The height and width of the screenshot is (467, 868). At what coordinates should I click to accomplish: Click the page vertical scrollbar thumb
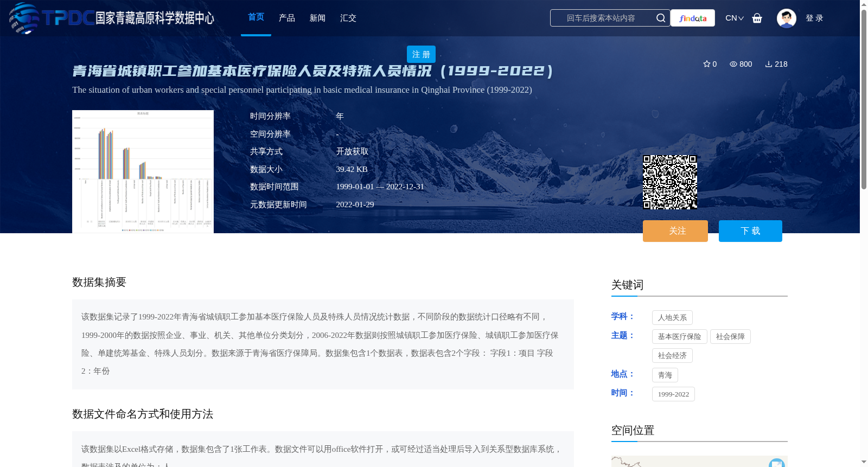(864, 99)
